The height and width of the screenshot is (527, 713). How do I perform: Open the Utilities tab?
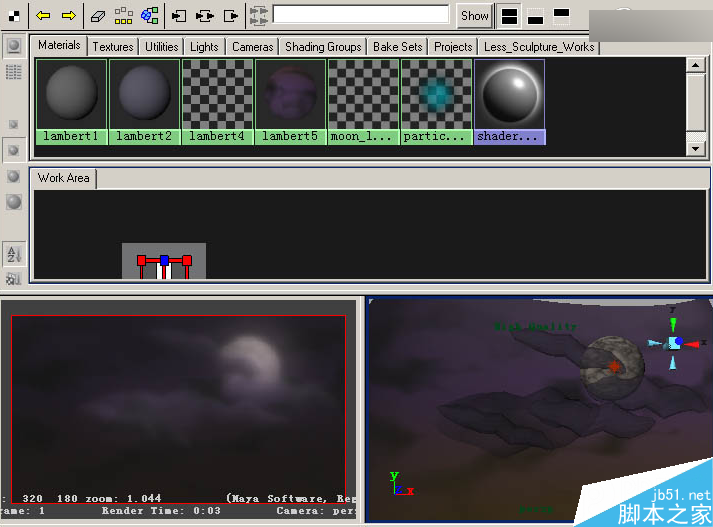point(161,47)
